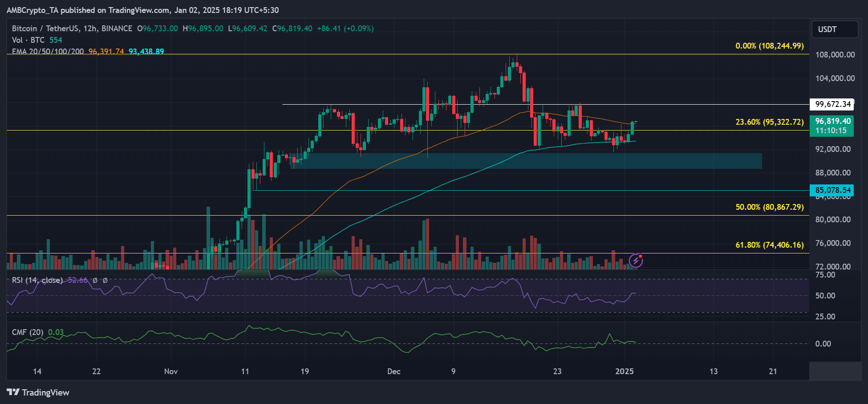Image resolution: width=868 pixels, height=404 pixels.
Task: Click the EMA 20/50/100/200 indicator label
Action: pyautogui.click(x=48, y=52)
